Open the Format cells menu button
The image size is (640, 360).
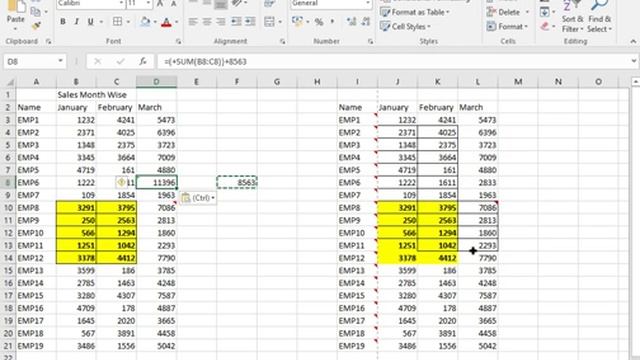coord(507,27)
